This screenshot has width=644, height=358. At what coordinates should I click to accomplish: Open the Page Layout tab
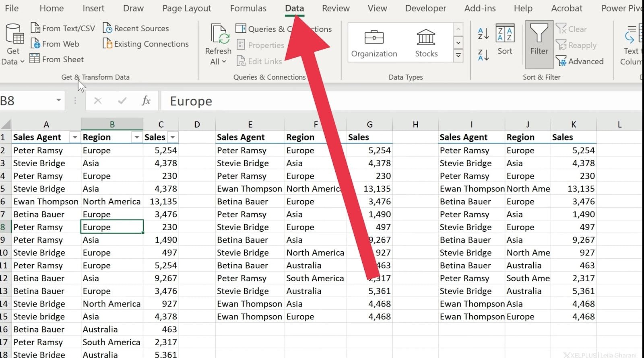click(187, 8)
